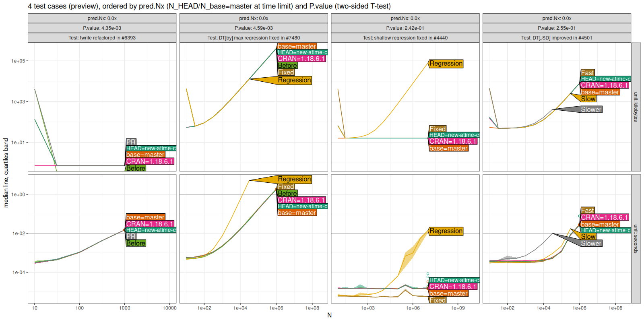Click gray 'Slower' label in DT[,.SD] seconds panel
This screenshot has height=322, width=644.
pyautogui.click(x=591, y=244)
